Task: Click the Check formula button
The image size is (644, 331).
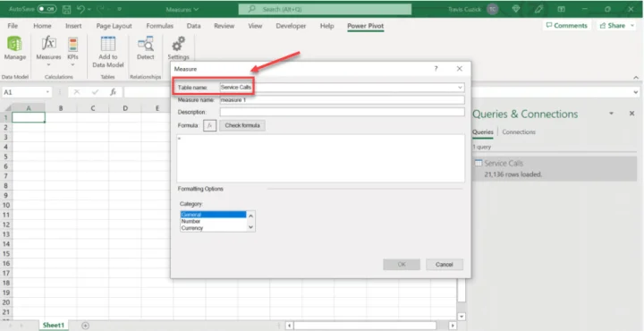Action: tap(242, 125)
